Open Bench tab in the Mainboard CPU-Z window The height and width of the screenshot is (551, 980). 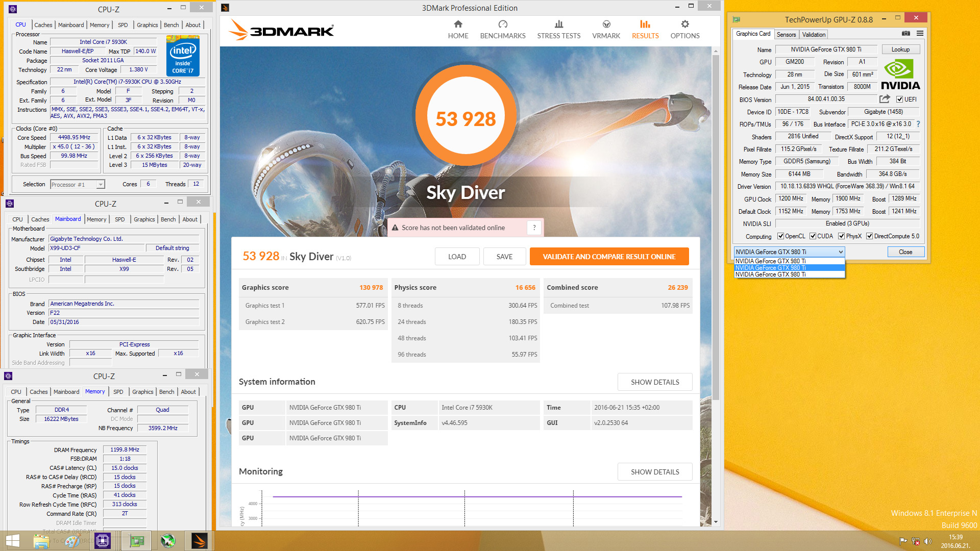pyautogui.click(x=168, y=219)
